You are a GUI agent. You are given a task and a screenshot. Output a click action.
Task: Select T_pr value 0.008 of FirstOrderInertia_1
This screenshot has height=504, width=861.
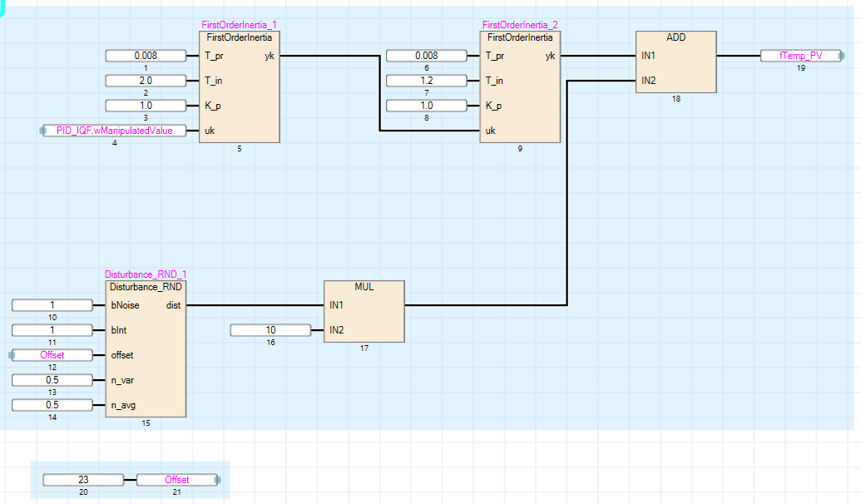144,56
